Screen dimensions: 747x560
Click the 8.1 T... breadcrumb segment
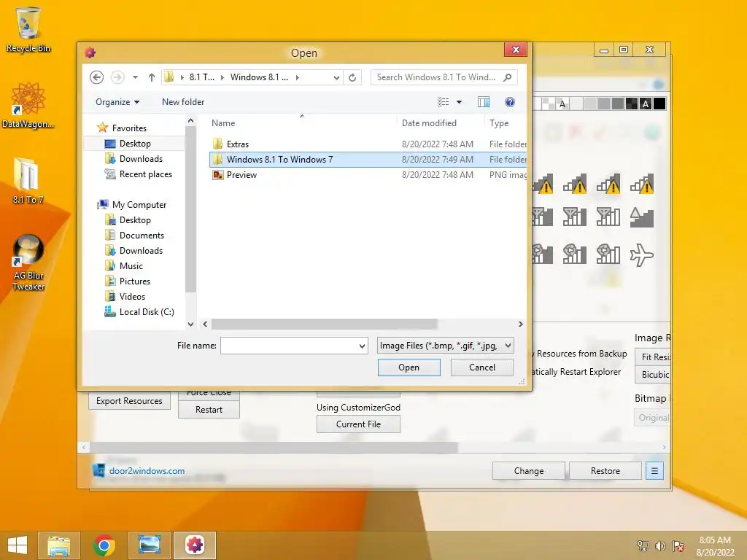click(x=201, y=77)
